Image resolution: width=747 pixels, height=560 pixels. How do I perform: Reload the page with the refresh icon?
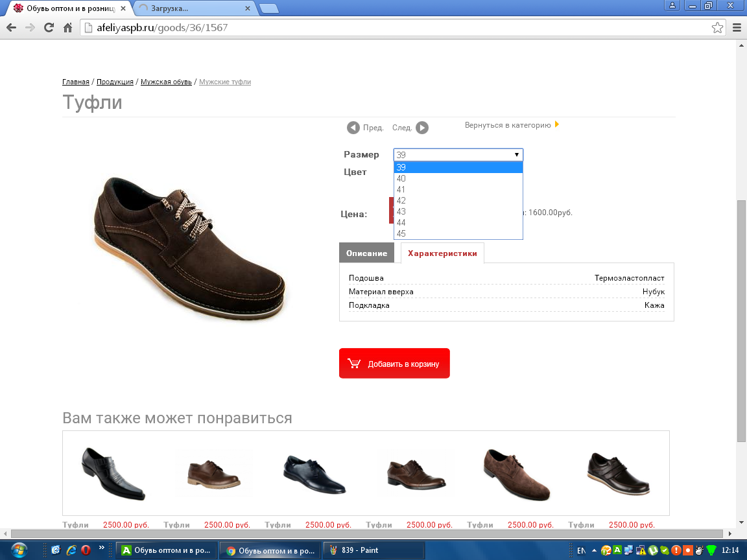coord(49,28)
